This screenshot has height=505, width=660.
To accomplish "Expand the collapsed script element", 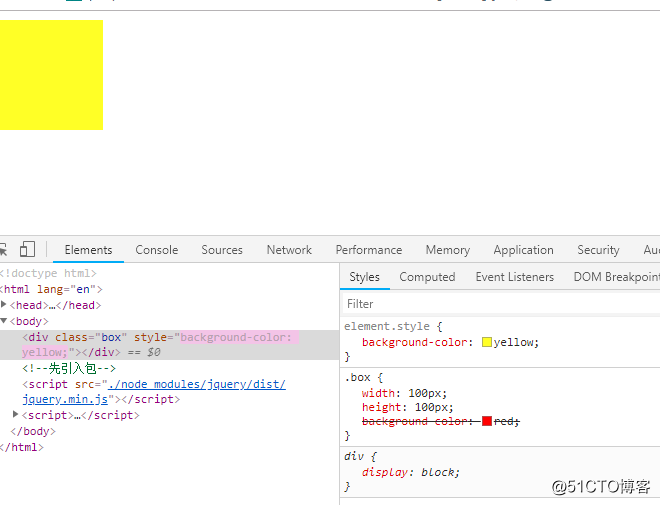I will 16,415.
